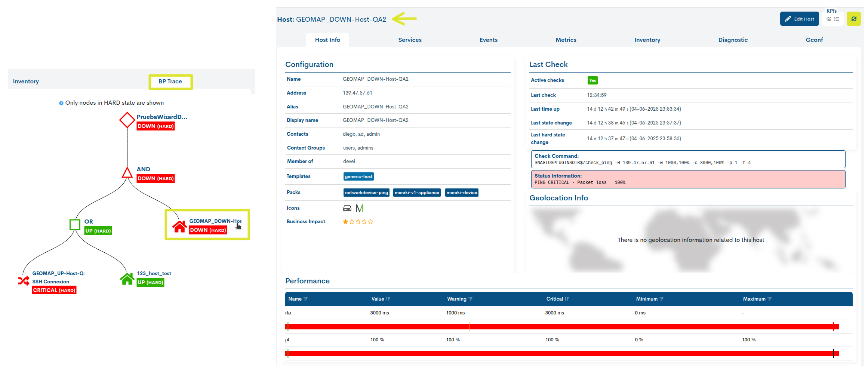Click the networkdevice-ping pack tag
This screenshot has height=372, width=868.
click(x=366, y=193)
